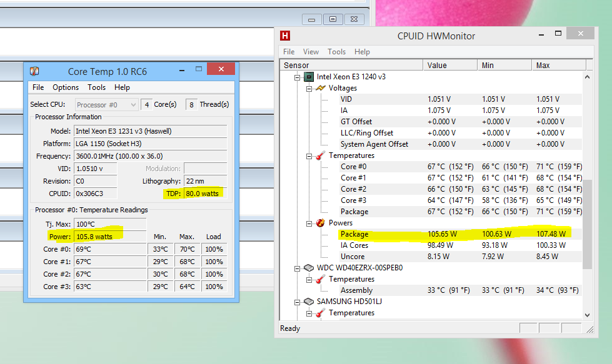Click the HWMonitor vertical scrollbar thumb
The height and width of the screenshot is (364, 612).
(588, 224)
